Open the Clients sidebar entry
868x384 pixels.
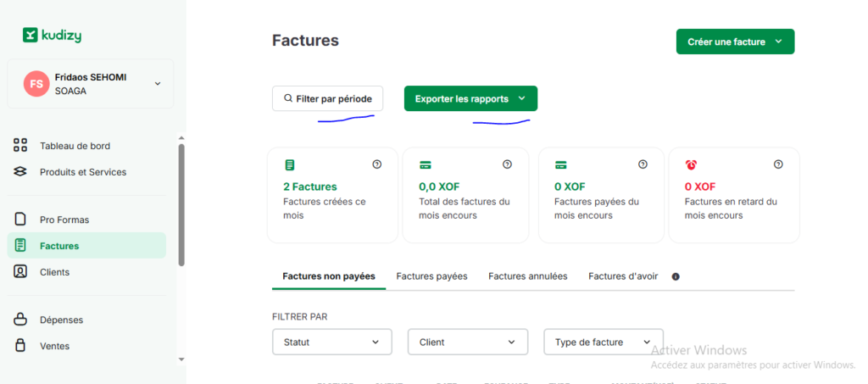tap(54, 272)
